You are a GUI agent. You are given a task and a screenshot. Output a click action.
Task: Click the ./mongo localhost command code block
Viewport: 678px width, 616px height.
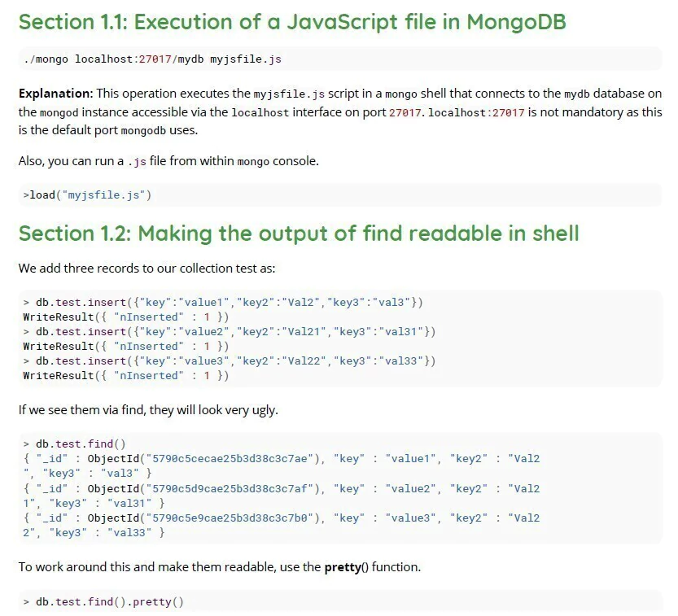pos(153,59)
